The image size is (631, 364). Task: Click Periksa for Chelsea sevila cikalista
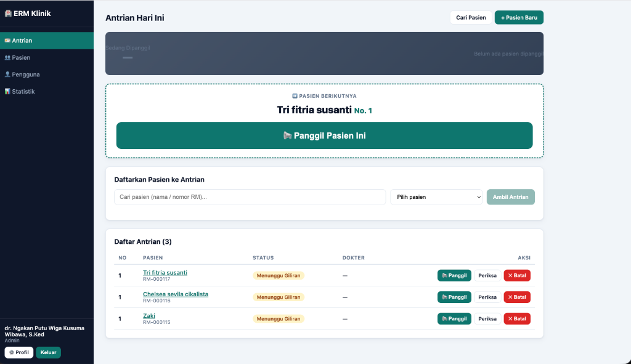(487, 297)
